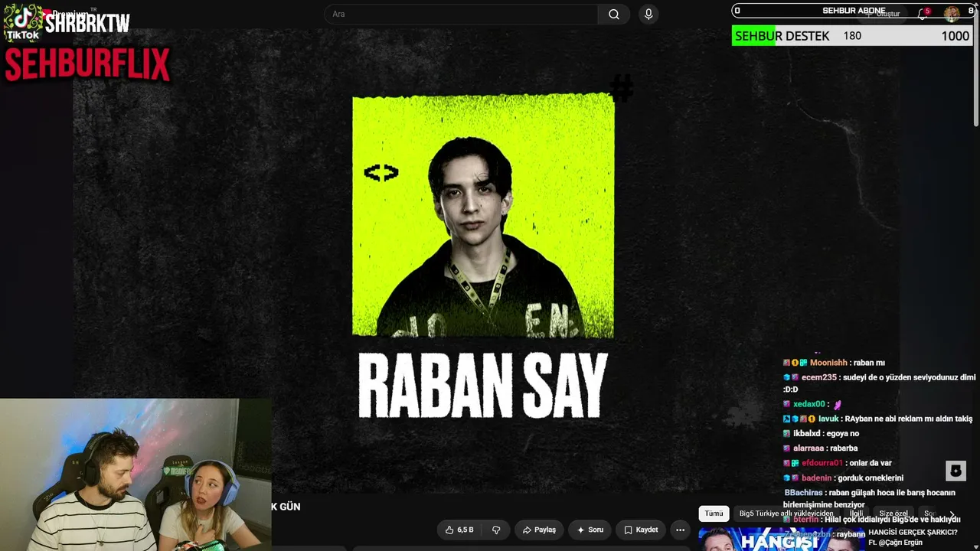Click chat username BBachiras
The height and width of the screenshot is (551, 980).
(x=803, y=493)
